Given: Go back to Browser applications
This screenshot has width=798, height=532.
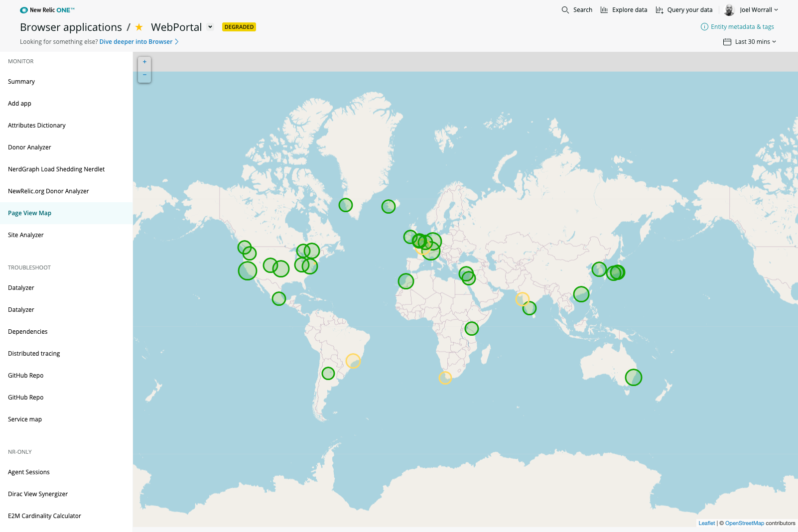Looking at the screenshot, I should click(x=71, y=27).
